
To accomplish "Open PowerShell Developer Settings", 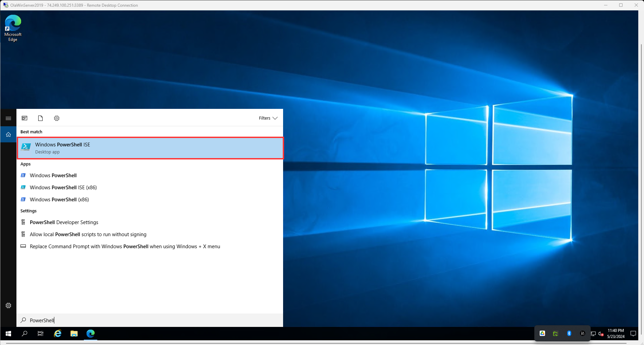I will click(x=64, y=222).
